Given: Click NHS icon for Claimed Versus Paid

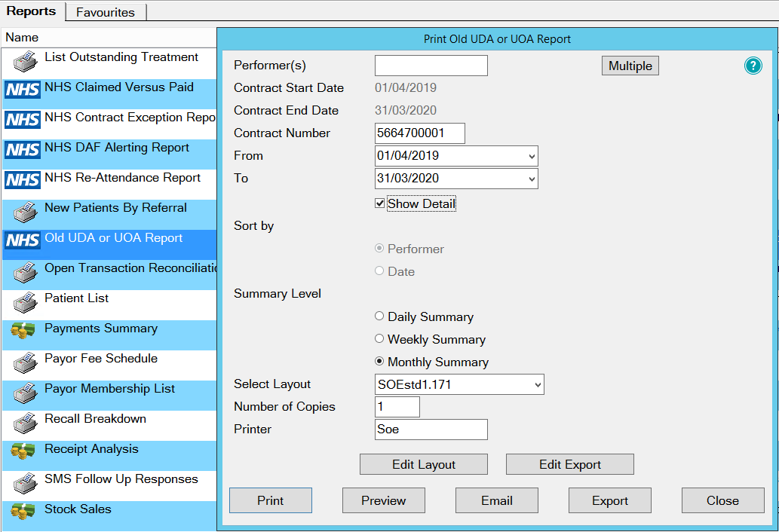Looking at the screenshot, I should 23,90.
